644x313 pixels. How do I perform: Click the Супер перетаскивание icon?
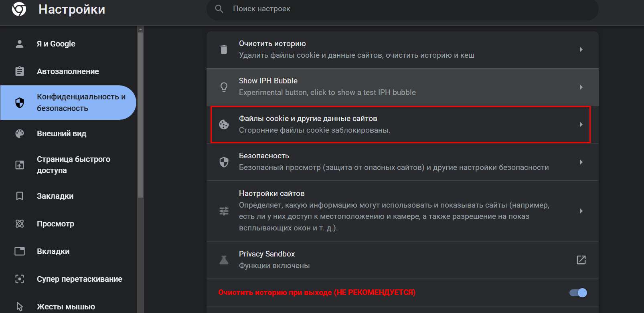pyautogui.click(x=20, y=279)
